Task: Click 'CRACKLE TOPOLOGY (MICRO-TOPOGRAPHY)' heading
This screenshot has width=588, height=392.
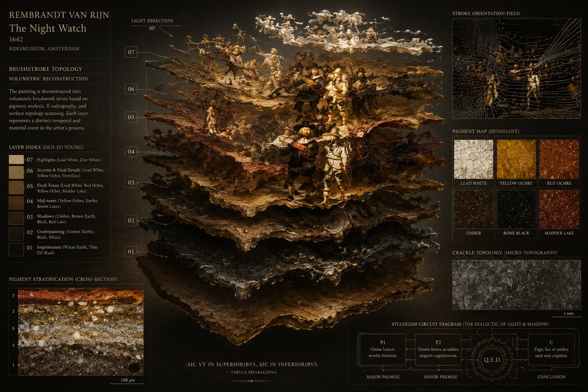Action: point(505,252)
